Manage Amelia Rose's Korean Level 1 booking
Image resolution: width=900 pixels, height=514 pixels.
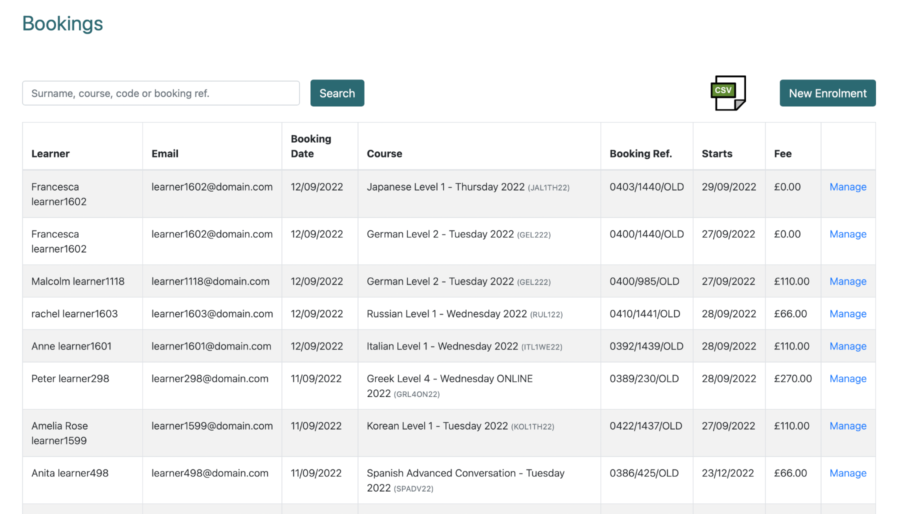pos(847,426)
